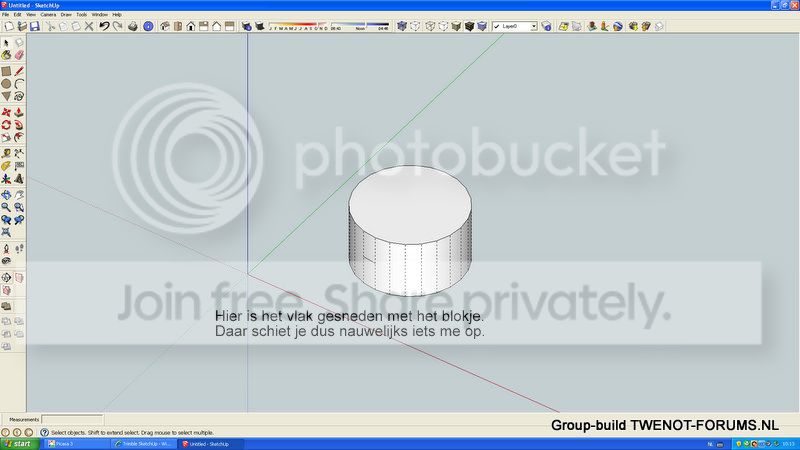Select the Arc tool
800x450 pixels.
tap(19, 84)
